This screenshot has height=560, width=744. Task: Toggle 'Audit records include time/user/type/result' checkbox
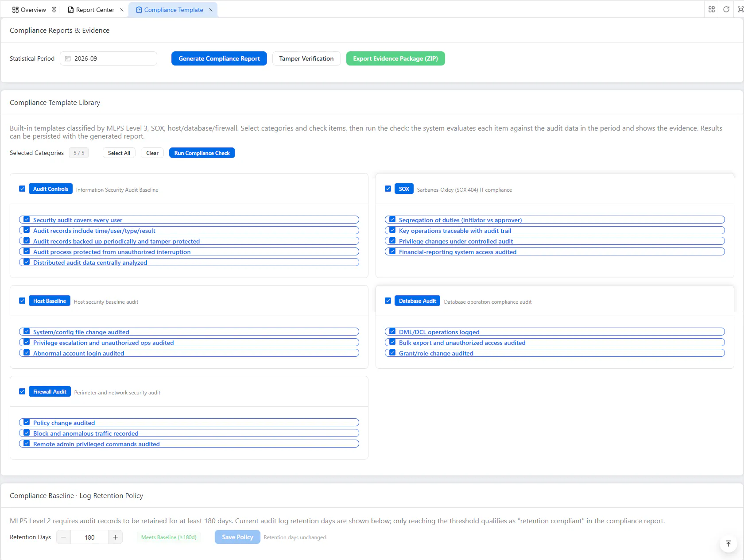pyautogui.click(x=27, y=230)
